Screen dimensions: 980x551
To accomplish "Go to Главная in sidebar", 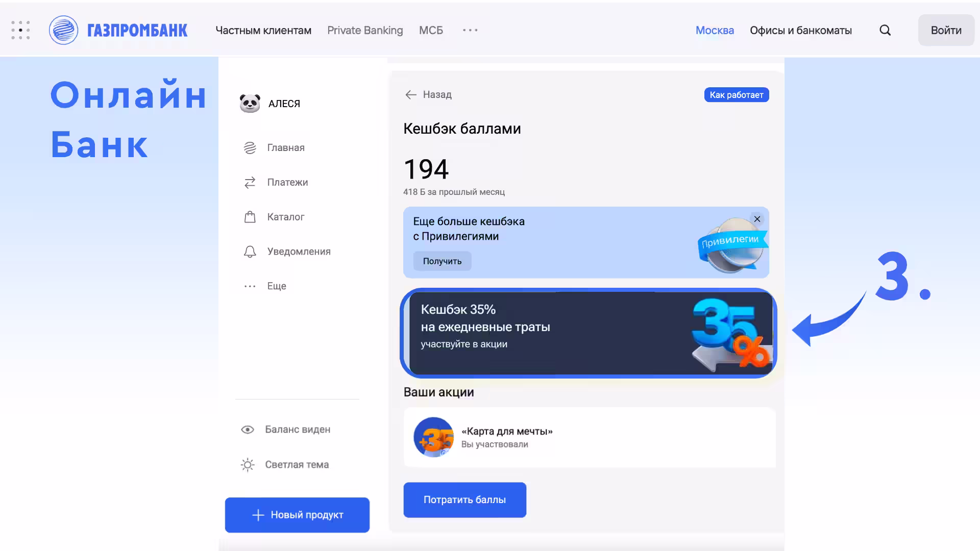I will click(286, 148).
